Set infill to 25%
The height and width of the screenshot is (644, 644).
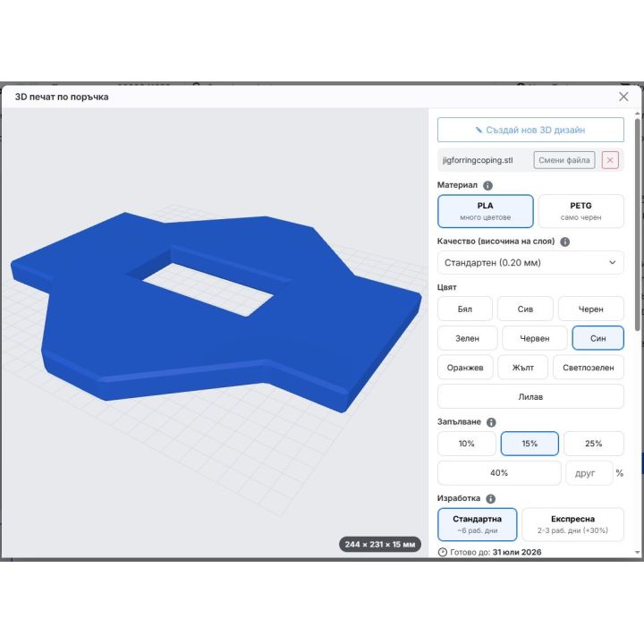click(594, 444)
